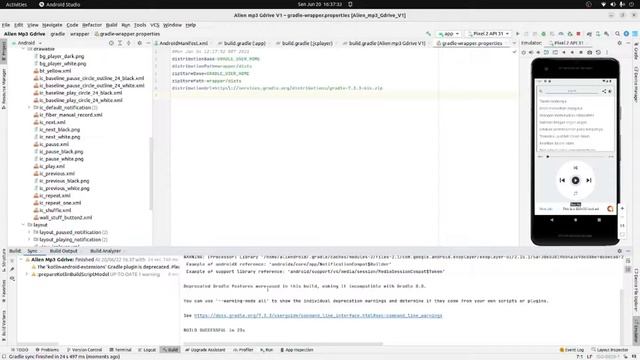The image size is (640, 360).
Task: Open the Event Log button
Action: click(571, 350)
